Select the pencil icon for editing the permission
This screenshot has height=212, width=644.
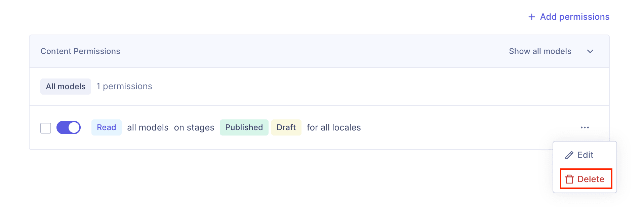pyautogui.click(x=569, y=155)
